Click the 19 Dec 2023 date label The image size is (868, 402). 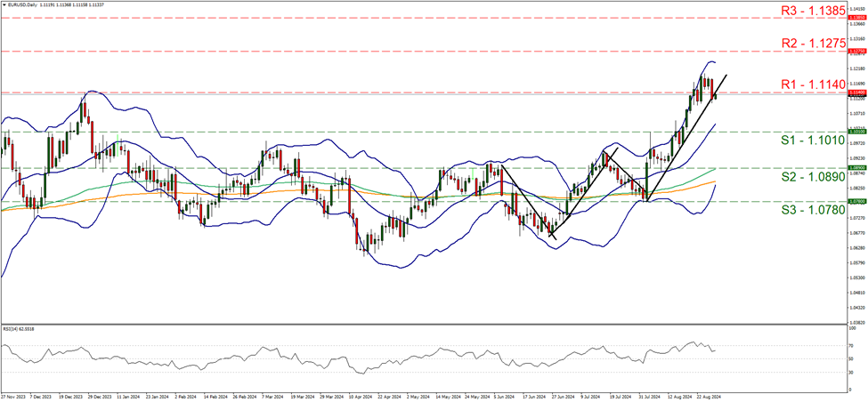point(69,397)
